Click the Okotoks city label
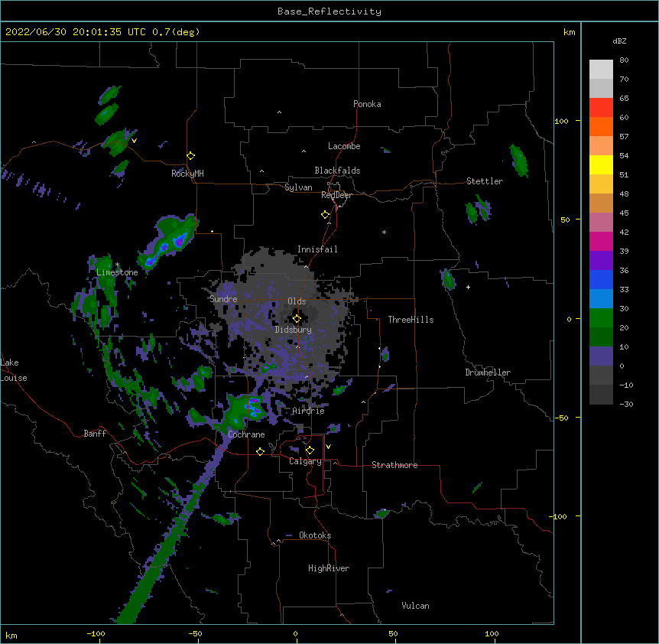This screenshot has height=644, width=659. [x=315, y=535]
